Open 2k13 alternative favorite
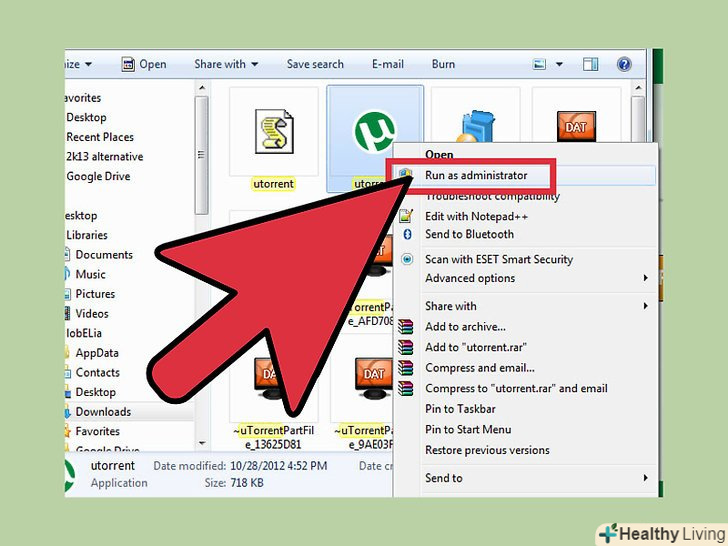Screen dimensions: 728x546 click(104, 156)
